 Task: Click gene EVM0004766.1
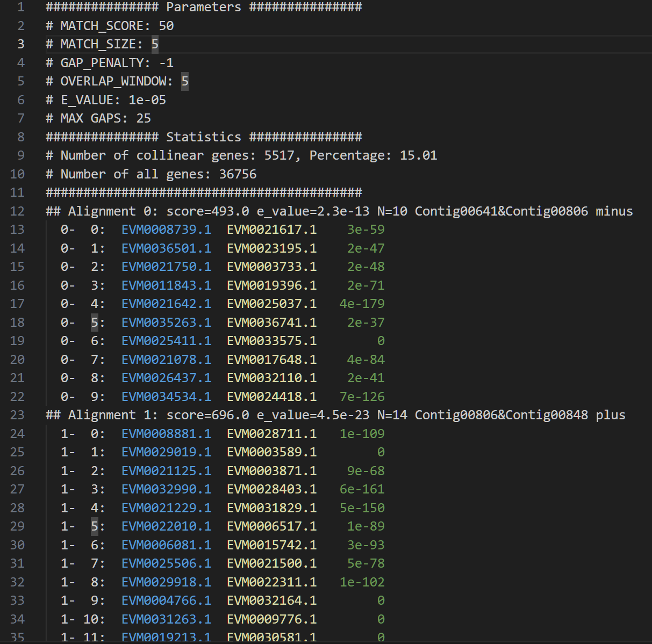coord(166,600)
